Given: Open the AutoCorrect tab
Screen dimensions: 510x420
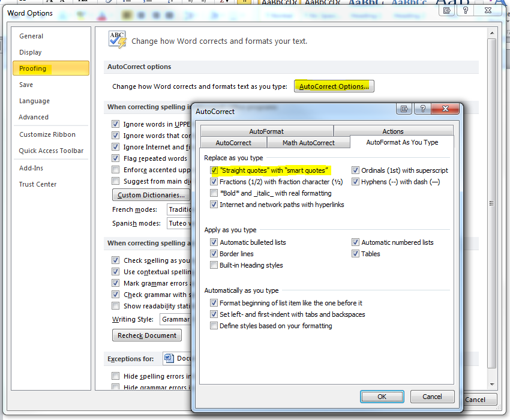Looking at the screenshot, I should pos(233,142).
